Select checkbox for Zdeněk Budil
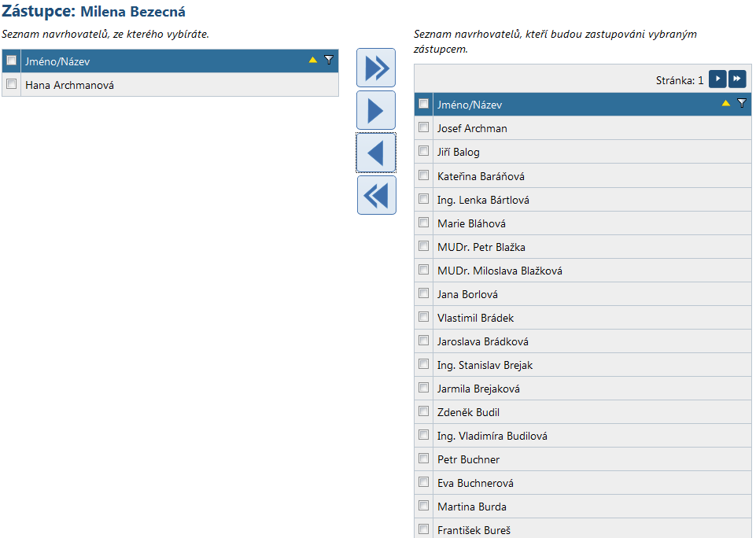756x538 pixels. [x=424, y=411]
